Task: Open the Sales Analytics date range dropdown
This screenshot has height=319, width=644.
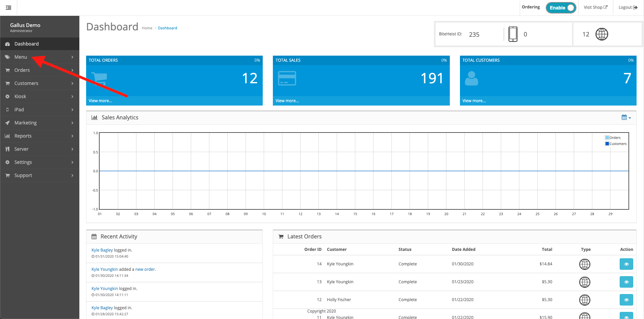Action: 626,117
